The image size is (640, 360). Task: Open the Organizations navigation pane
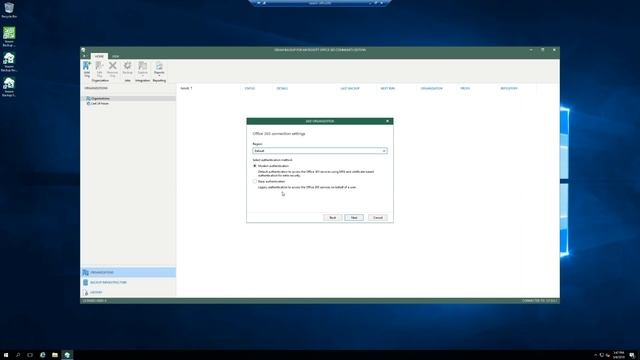coord(129,272)
